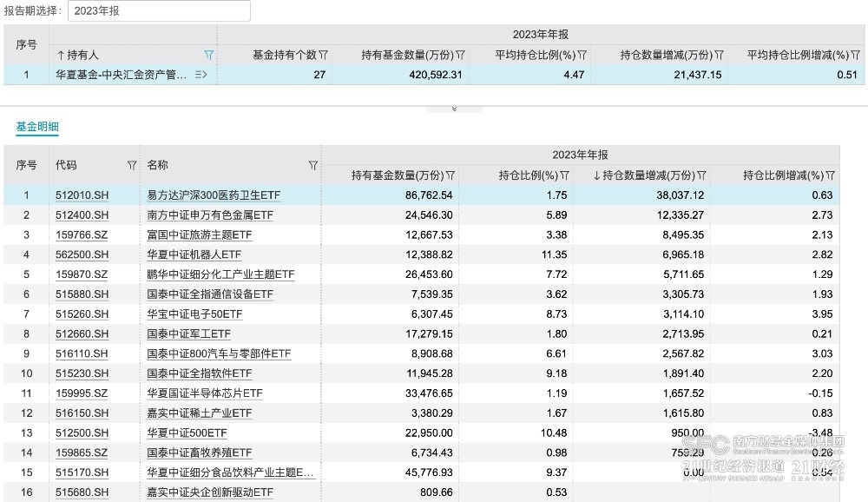The width and height of the screenshot is (868, 502).
Task: Open fund code 562500.SH
Action: (x=82, y=254)
